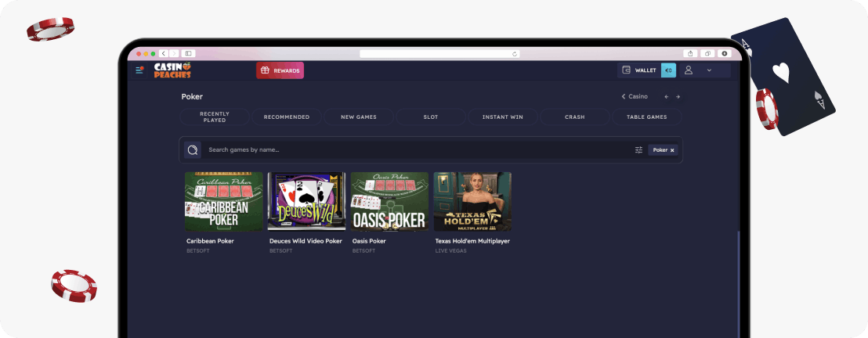Open the Rewards gift button
This screenshot has height=338, width=868.
[x=280, y=70]
